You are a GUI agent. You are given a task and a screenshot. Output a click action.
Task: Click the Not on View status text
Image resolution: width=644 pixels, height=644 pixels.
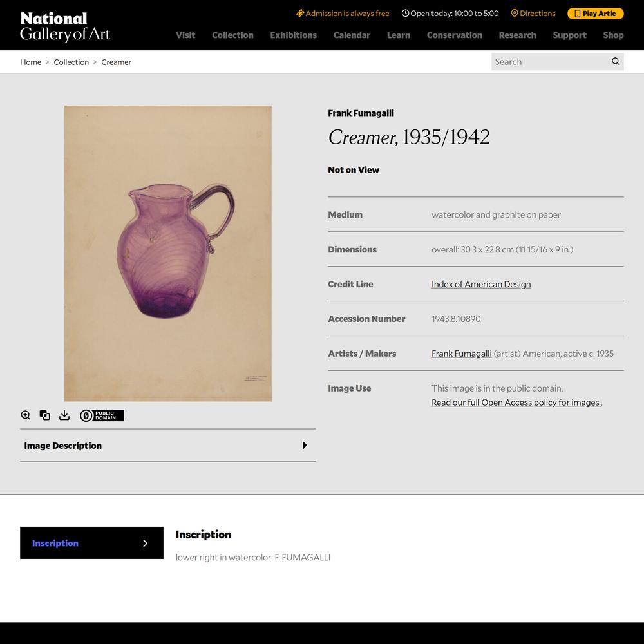[353, 170]
